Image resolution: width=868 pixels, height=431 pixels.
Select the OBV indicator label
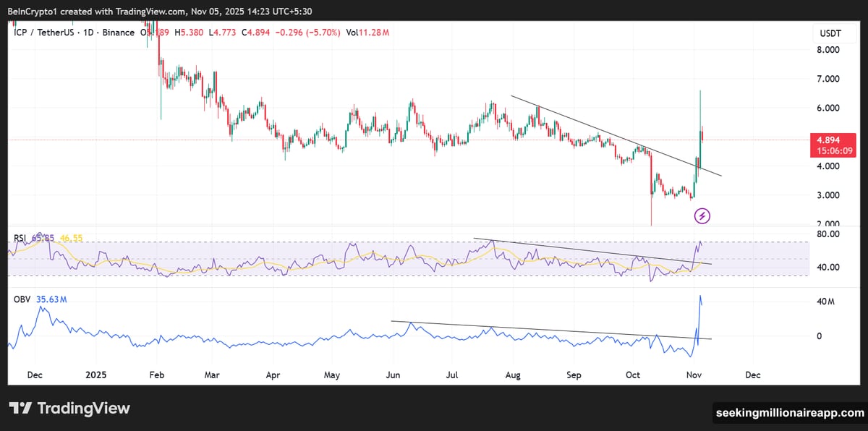[21, 298]
